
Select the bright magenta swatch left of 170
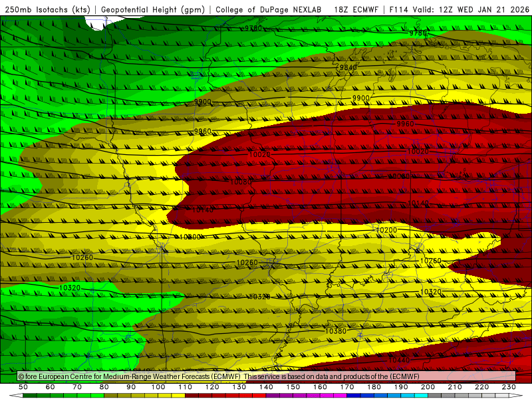tap(340, 396)
